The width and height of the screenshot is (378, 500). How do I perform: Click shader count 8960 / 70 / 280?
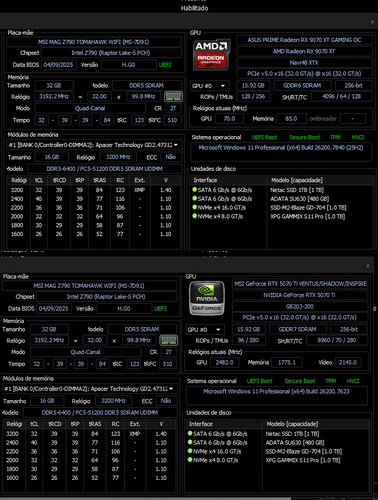pos(337,340)
